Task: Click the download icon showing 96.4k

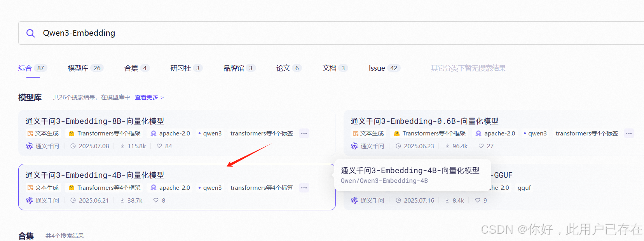Action: (447, 146)
